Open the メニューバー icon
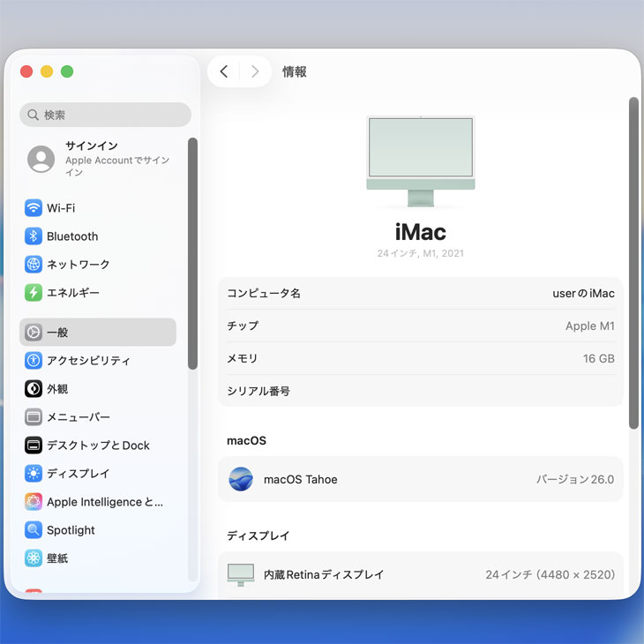Image resolution: width=644 pixels, height=644 pixels. pyautogui.click(x=34, y=417)
